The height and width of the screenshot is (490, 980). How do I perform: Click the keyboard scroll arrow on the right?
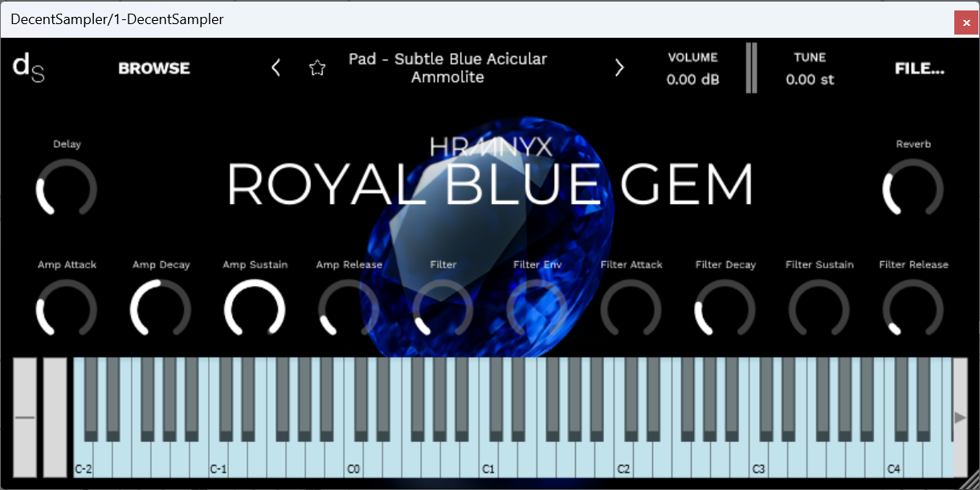[x=960, y=418]
